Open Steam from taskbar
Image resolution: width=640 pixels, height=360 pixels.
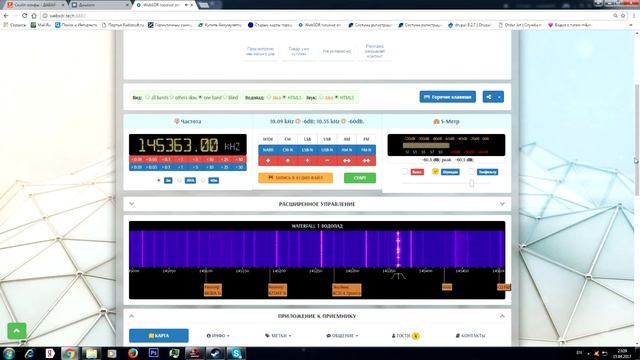pos(215,353)
